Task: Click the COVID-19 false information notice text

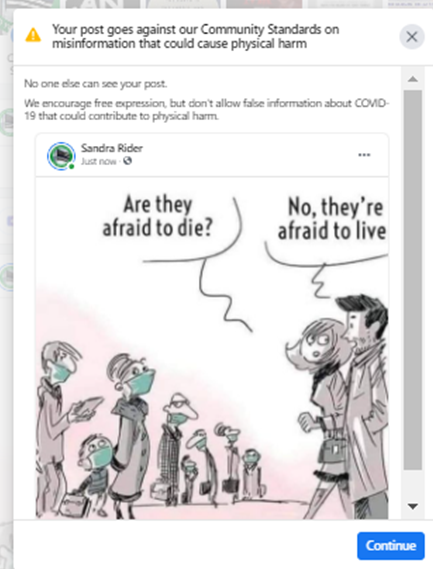Action: [206, 110]
